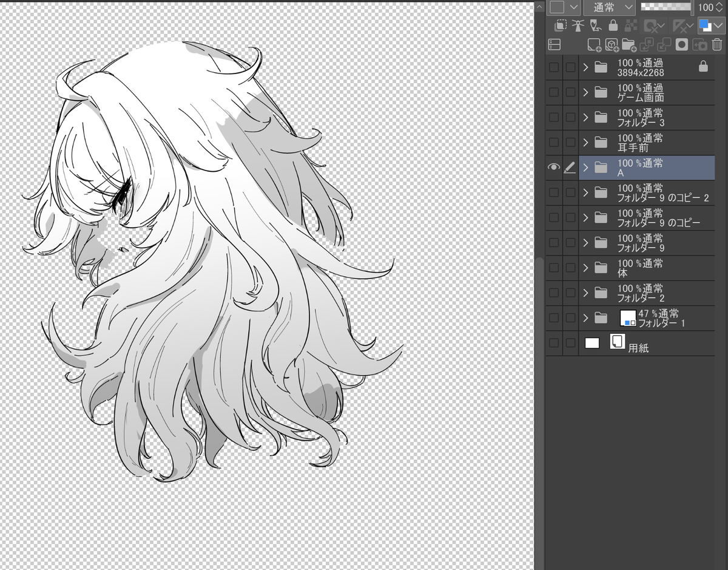This screenshot has height=570, width=728.
Task: Select the layer named ゲーム画面
Action: 647,92
